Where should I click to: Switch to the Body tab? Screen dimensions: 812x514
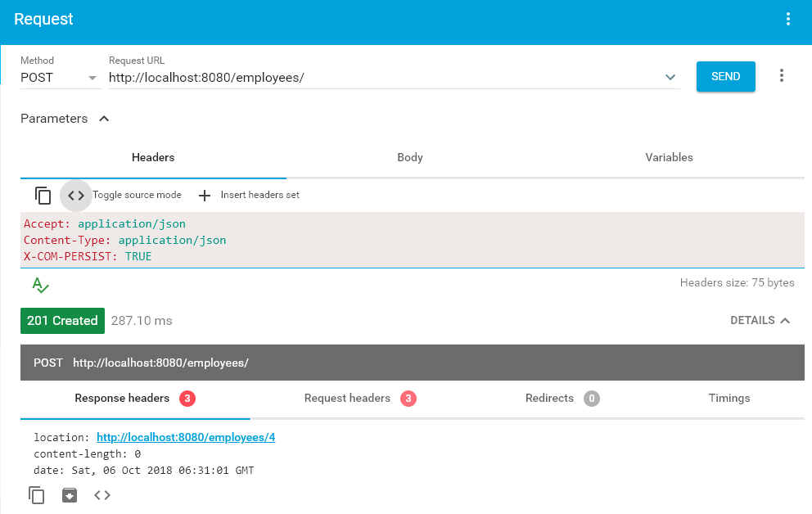click(x=409, y=157)
